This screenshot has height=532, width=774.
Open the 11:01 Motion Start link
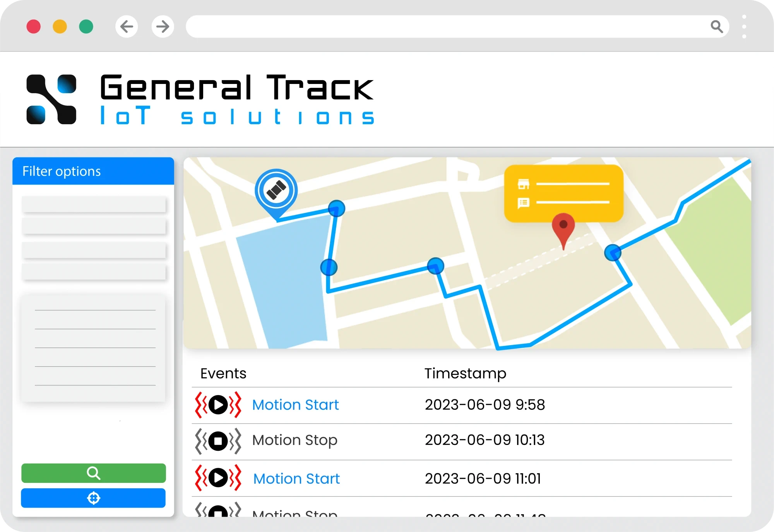pyautogui.click(x=296, y=479)
